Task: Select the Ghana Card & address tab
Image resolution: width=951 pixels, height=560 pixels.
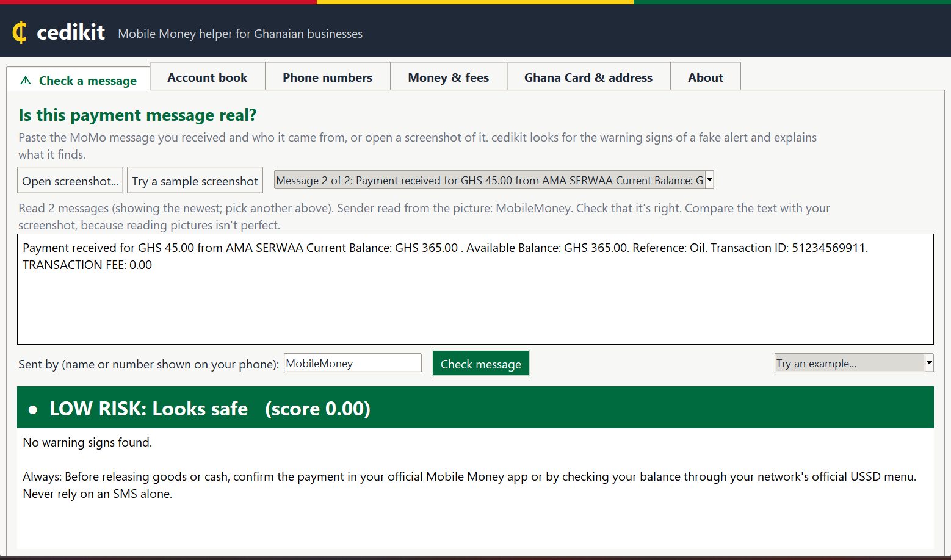Action: click(588, 77)
